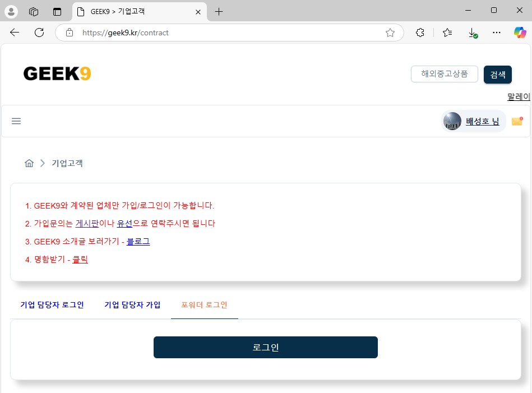
Task: Open the 명함받기 클릭 link
Action: tap(80, 259)
